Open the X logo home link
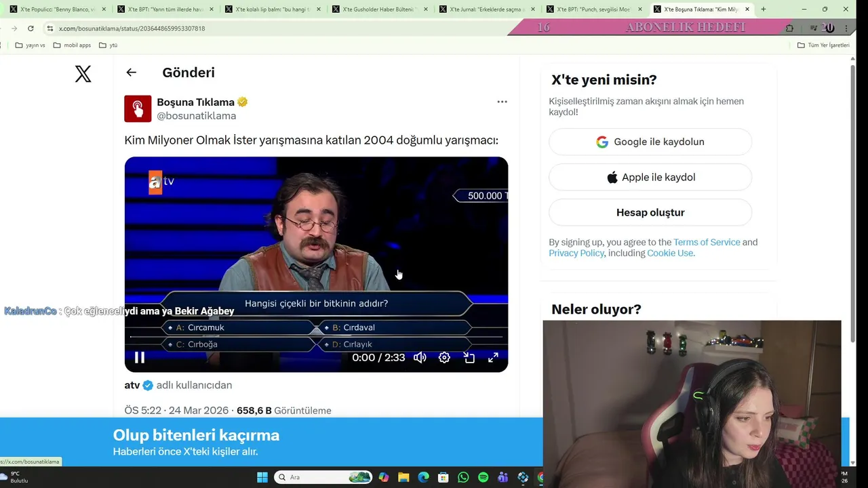This screenshot has height=488, width=868. pyautogui.click(x=83, y=74)
